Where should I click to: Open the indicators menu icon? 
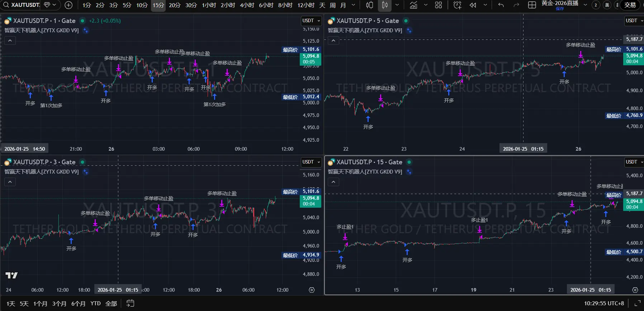tap(413, 5)
